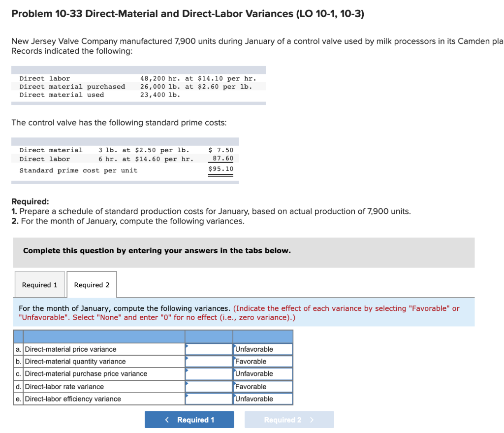Click the '$ 7.50' direct material cost
Screen dimensions: 504x433
point(221,150)
